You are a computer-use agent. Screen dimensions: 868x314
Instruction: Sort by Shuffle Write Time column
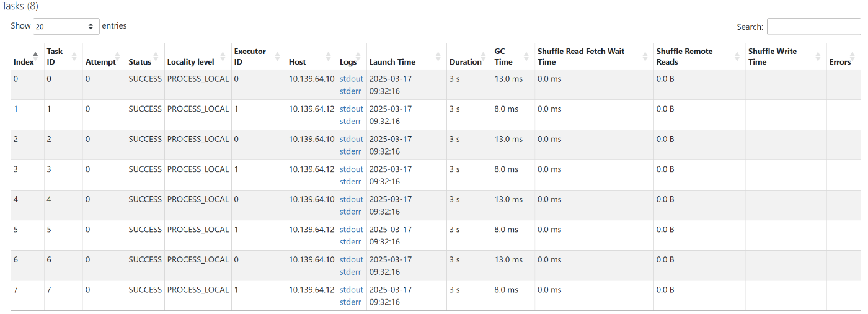786,56
